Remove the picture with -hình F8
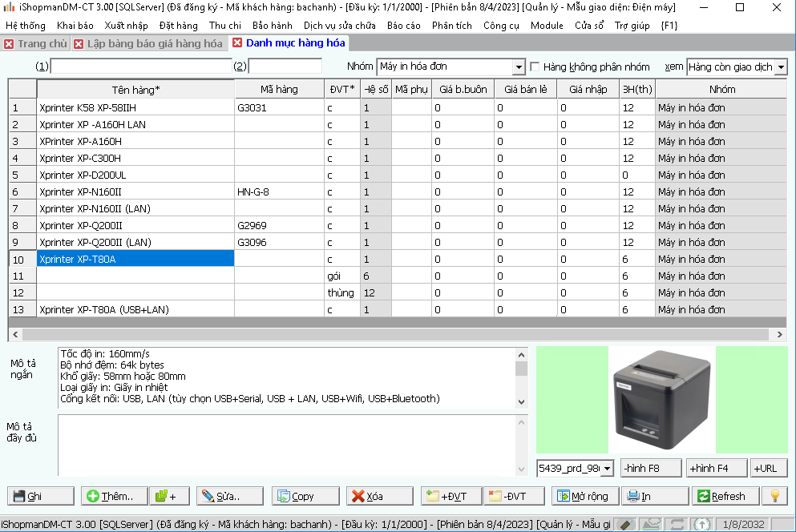This screenshot has height=532, width=796. (x=652, y=468)
